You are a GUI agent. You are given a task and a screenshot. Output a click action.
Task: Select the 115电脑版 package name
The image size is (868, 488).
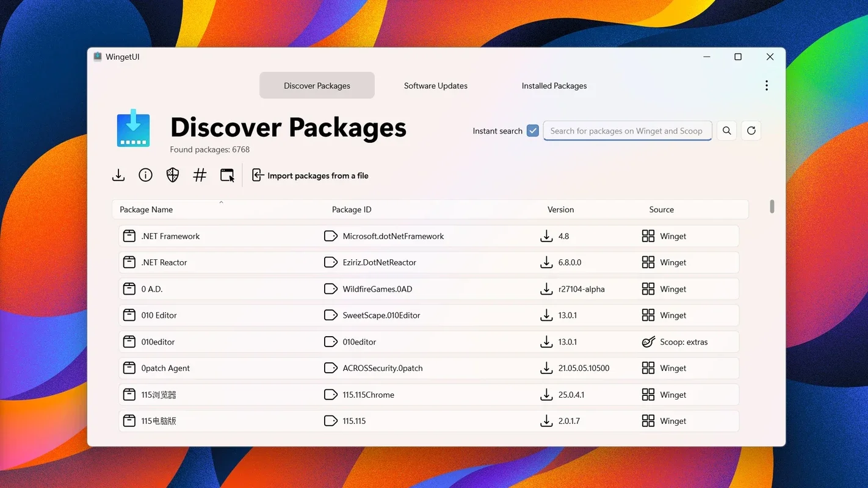(x=159, y=421)
